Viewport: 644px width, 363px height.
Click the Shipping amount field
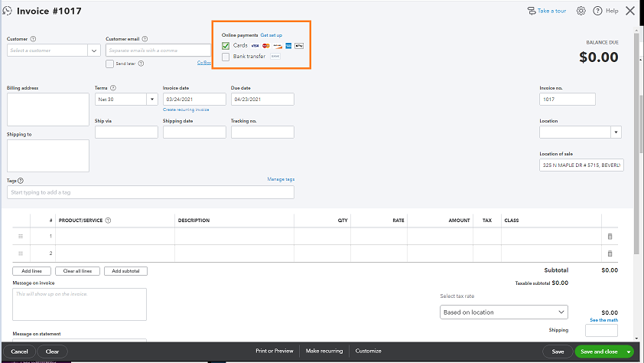pyautogui.click(x=601, y=330)
